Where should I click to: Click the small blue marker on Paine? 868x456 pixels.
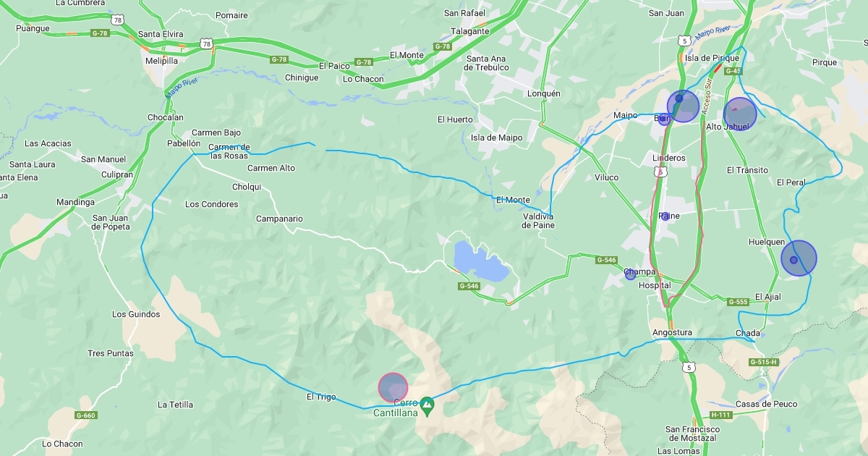coord(665,216)
